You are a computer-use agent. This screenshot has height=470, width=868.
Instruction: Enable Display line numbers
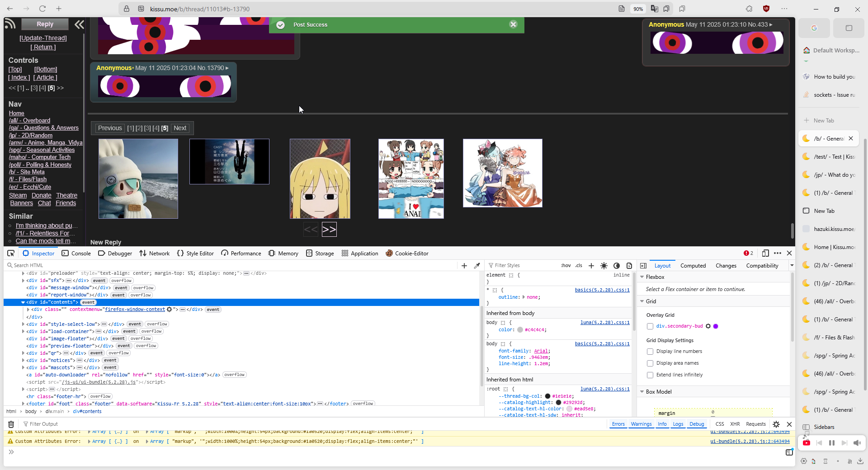point(650,352)
